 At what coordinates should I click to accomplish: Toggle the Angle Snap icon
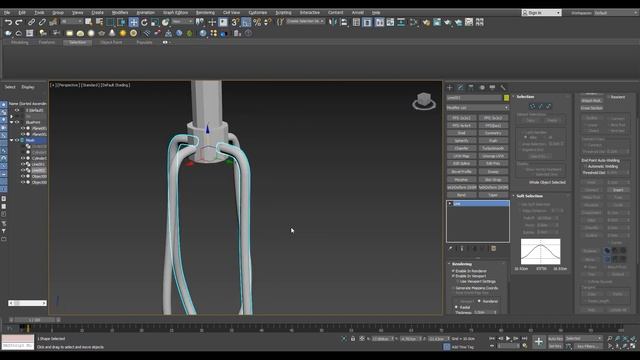click(x=246, y=22)
